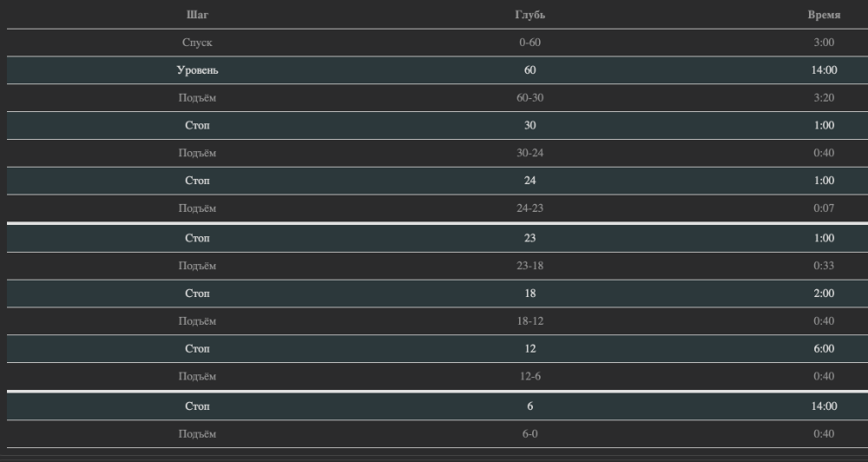
Task: Click the Глубь column header
Action: click(x=529, y=15)
